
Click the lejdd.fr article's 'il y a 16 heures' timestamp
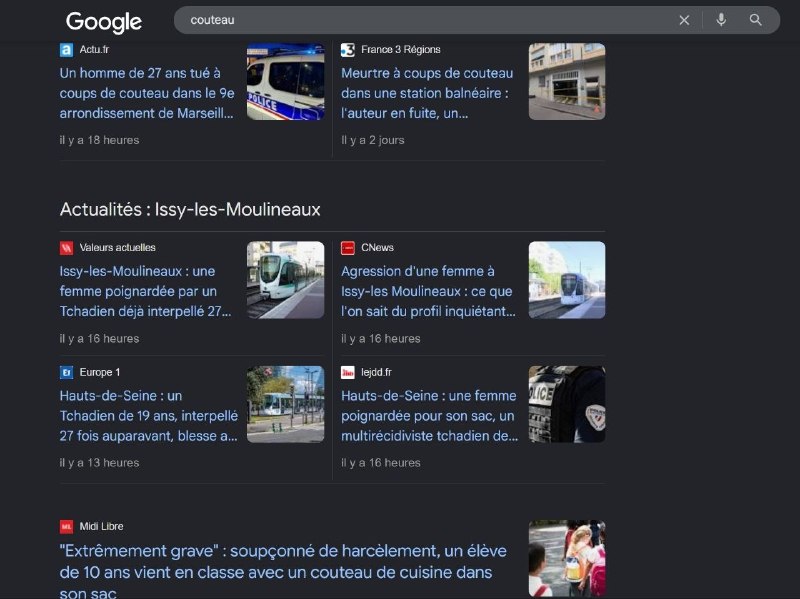click(381, 463)
